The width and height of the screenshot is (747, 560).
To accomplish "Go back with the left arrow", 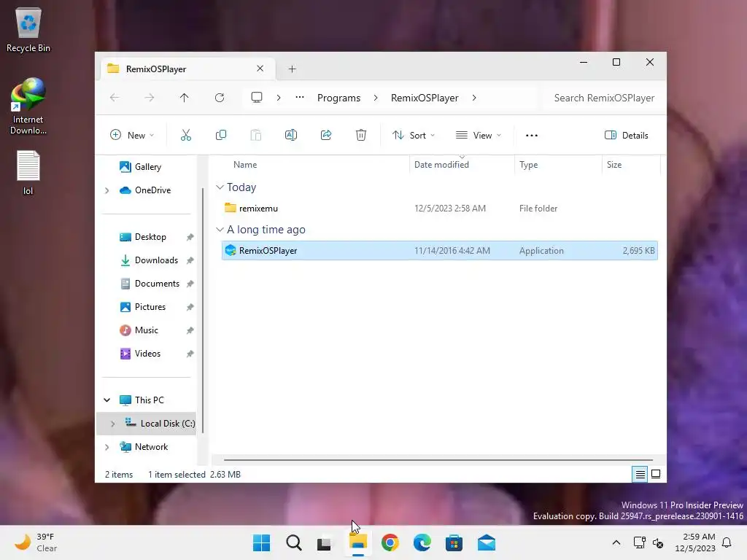I will (115, 98).
